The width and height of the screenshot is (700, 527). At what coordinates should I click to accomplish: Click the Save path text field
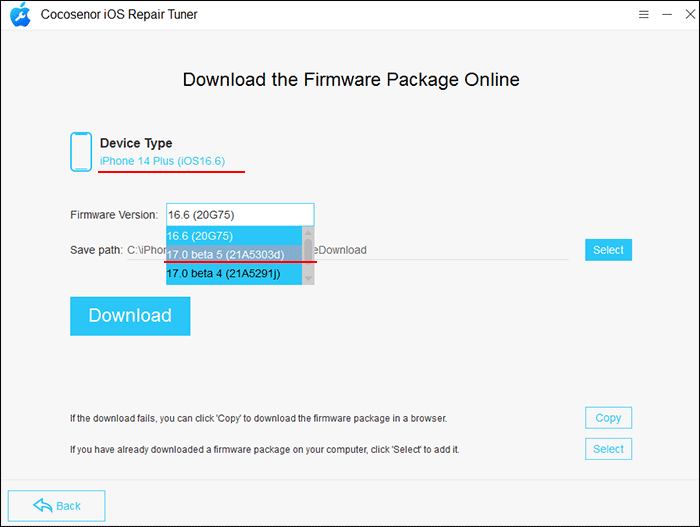point(348,250)
